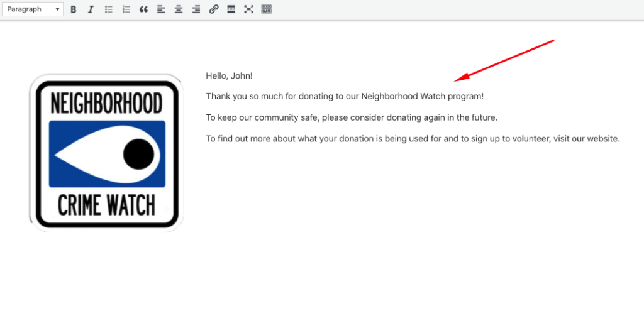Screen dimensions: 644x311
Task: Click the insert link icon
Action: [x=214, y=9]
